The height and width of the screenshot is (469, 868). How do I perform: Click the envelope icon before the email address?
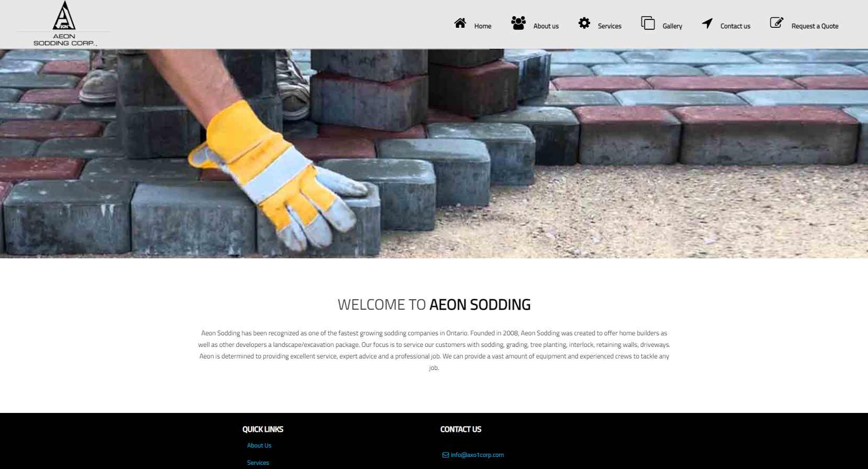pyautogui.click(x=446, y=455)
